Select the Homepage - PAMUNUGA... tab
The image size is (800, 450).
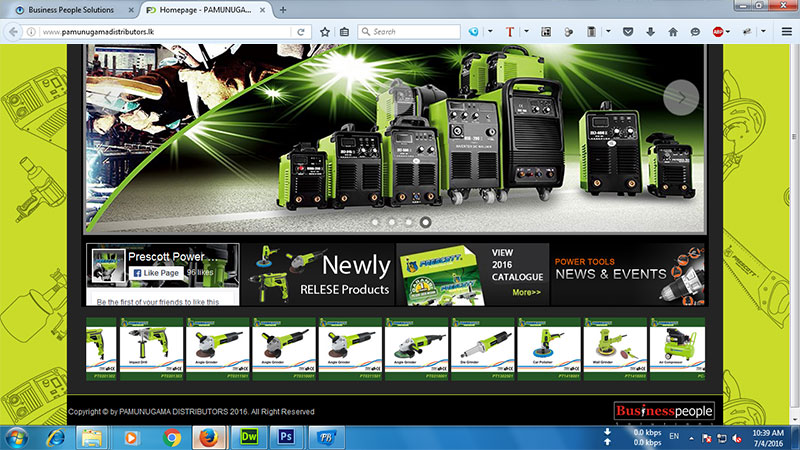coord(204,10)
